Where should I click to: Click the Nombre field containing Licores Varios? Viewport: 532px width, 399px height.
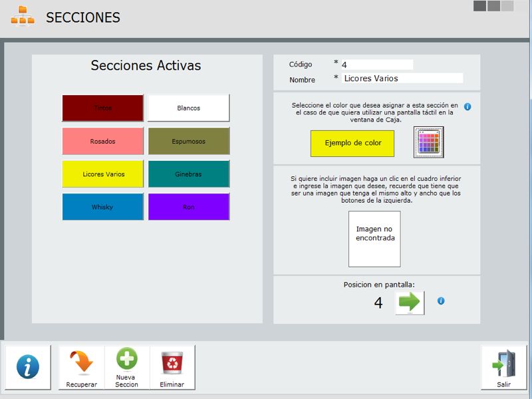pos(402,78)
